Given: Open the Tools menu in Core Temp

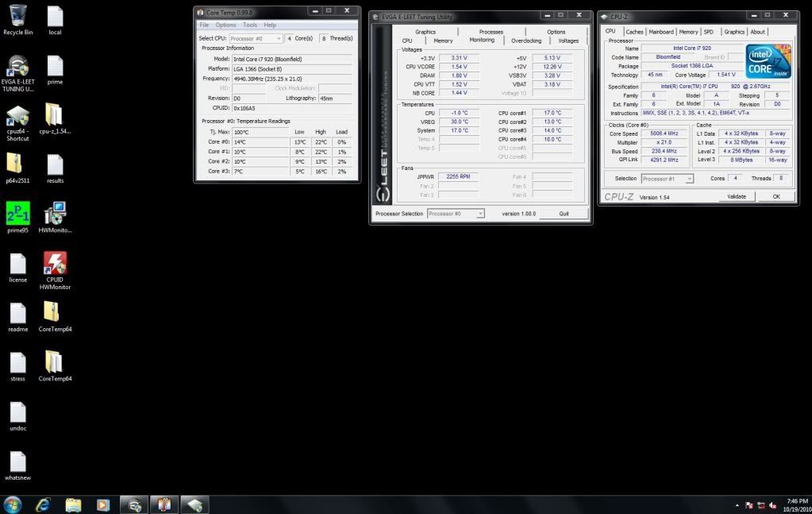Looking at the screenshot, I should [249, 25].
